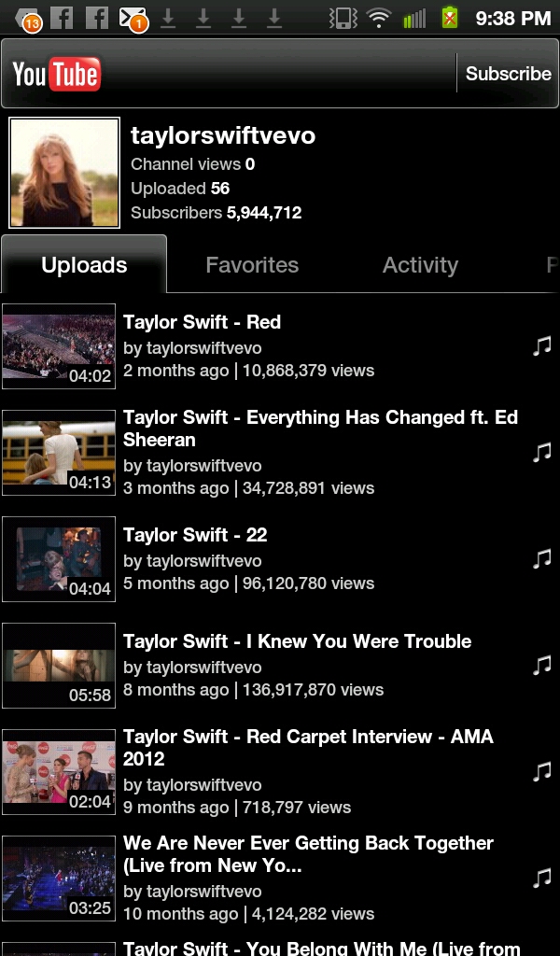Open second Facebook notification icon
Screen dimensions: 560x956
click(x=97, y=18)
